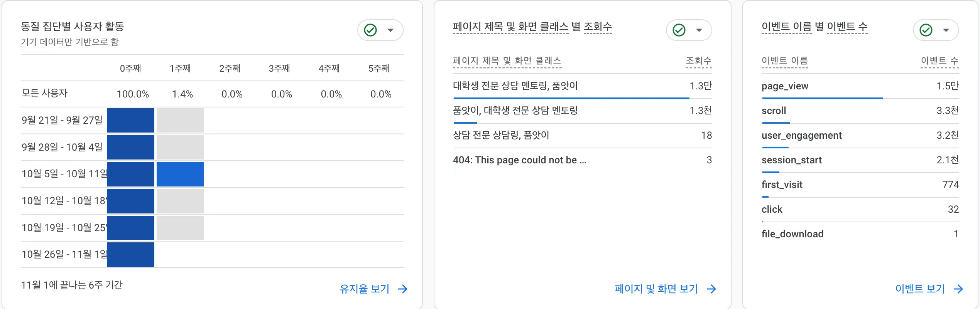Click 이벤트 이름 in the event card title

point(786,27)
